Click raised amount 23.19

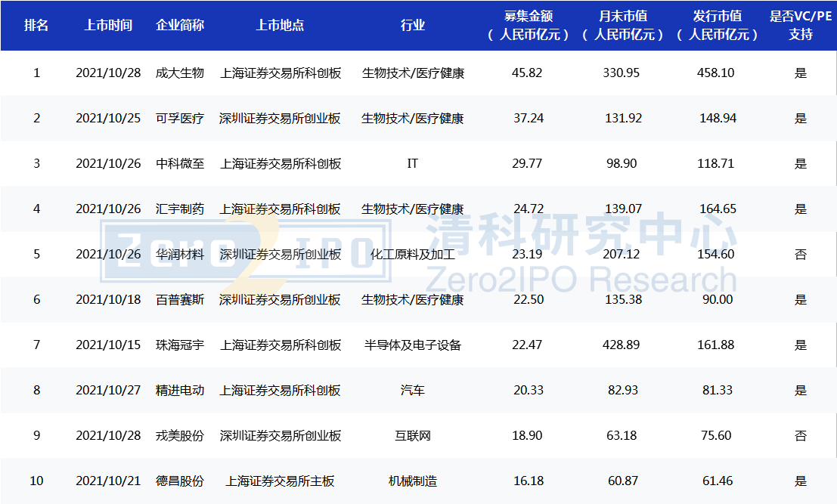click(527, 255)
